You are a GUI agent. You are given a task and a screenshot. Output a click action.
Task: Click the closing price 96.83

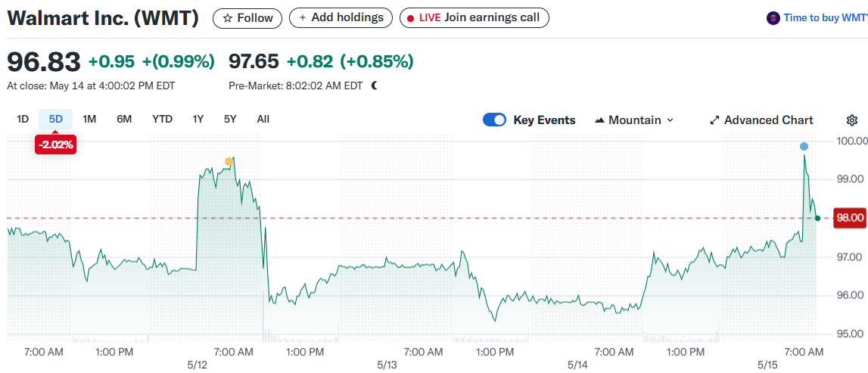pos(44,62)
